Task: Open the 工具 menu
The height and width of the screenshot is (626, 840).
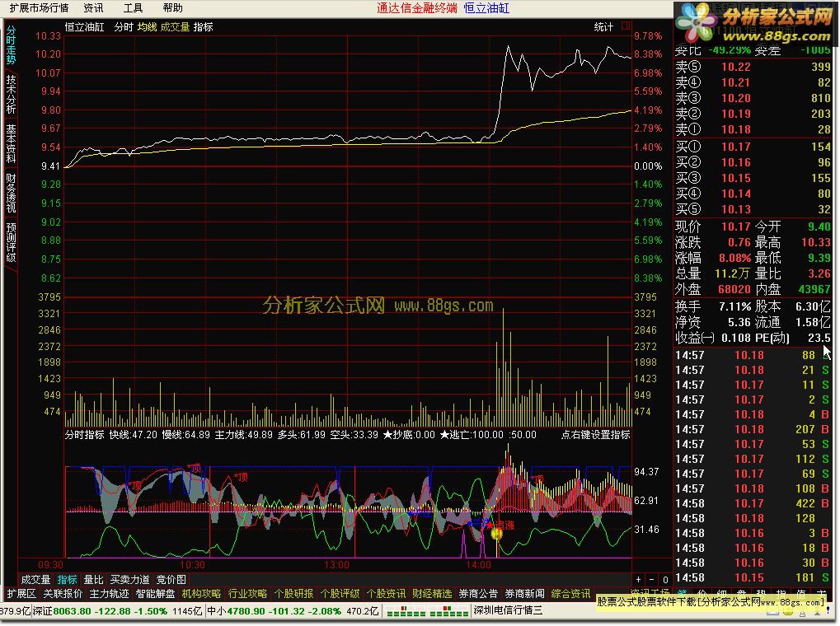Action: click(x=133, y=8)
